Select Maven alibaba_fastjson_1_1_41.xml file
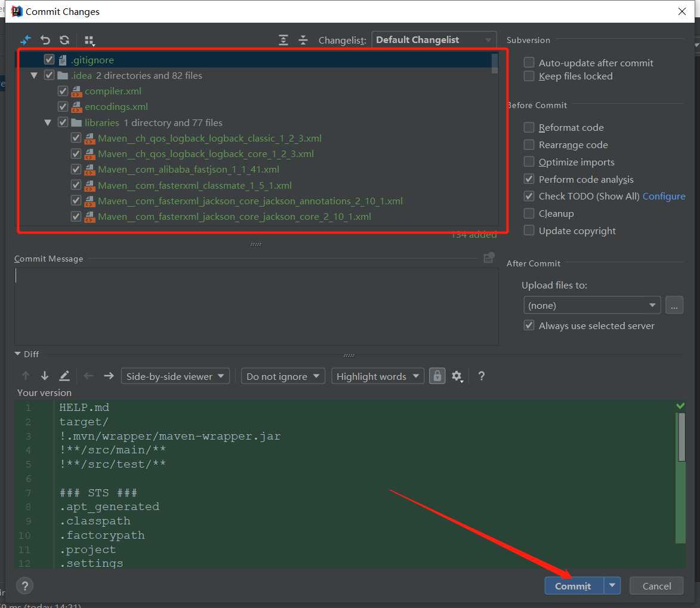Image resolution: width=700 pixels, height=608 pixels. 189,169
